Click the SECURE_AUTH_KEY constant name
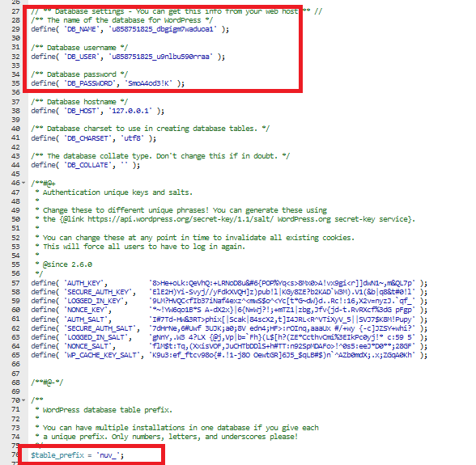476x465 pixels. [x=98, y=292]
